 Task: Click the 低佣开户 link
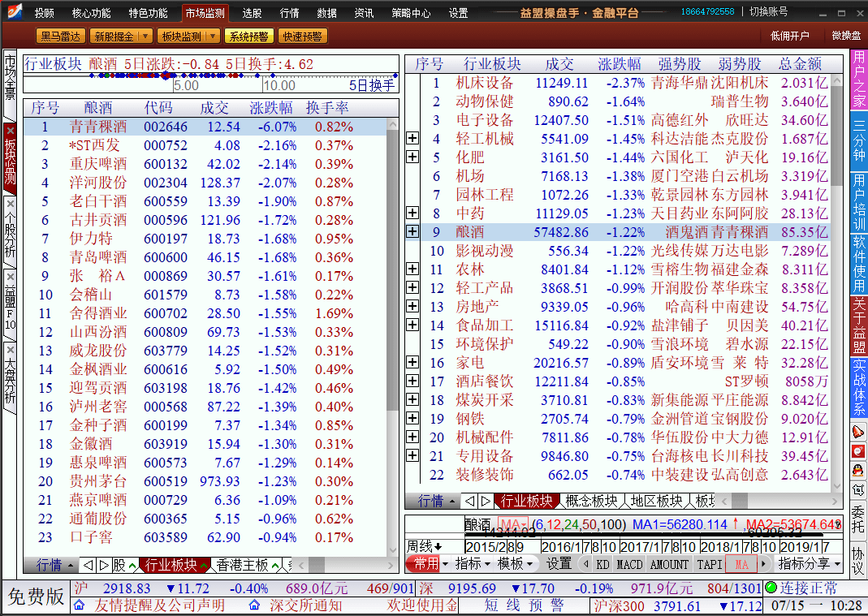pyautogui.click(x=789, y=36)
